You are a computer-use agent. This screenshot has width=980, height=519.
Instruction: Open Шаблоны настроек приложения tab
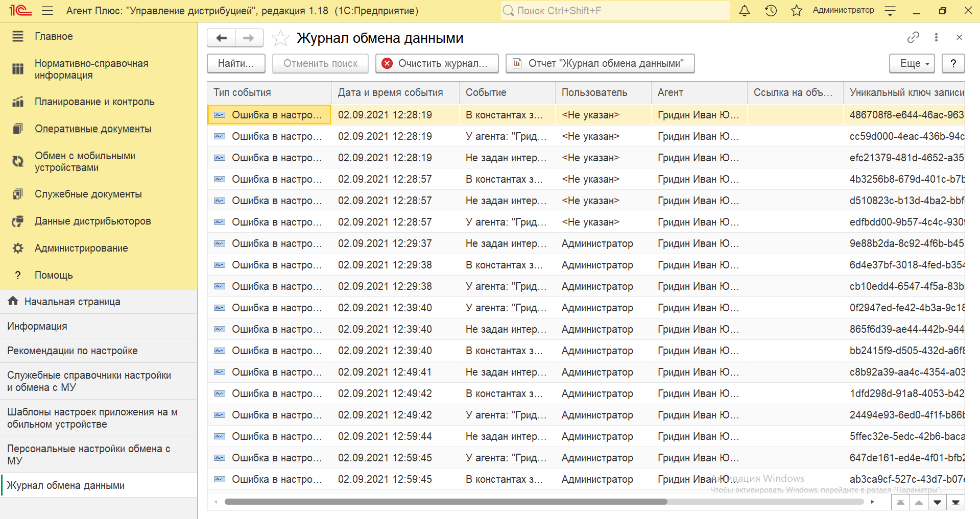click(x=99, y=418)
